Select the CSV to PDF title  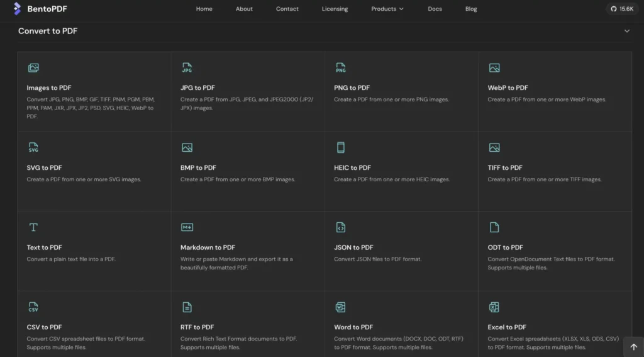tap(45, 327)
